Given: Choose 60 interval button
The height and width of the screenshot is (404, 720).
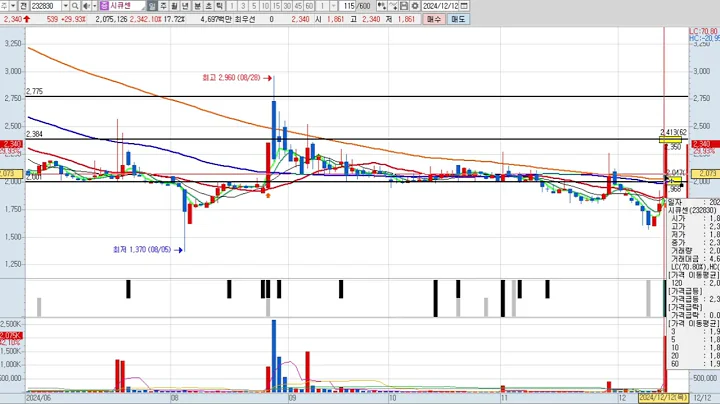Looking at the screenshot, I should (x=309, y=6).
